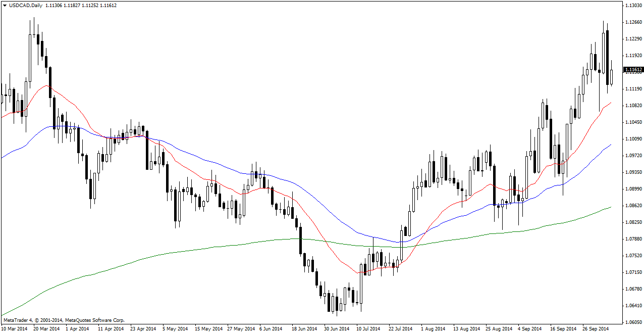The width and height of the screenshot is (644, 333).
Task: Click the MetaQuotes Software Corp. copyright text
Action: pos(64,320)
